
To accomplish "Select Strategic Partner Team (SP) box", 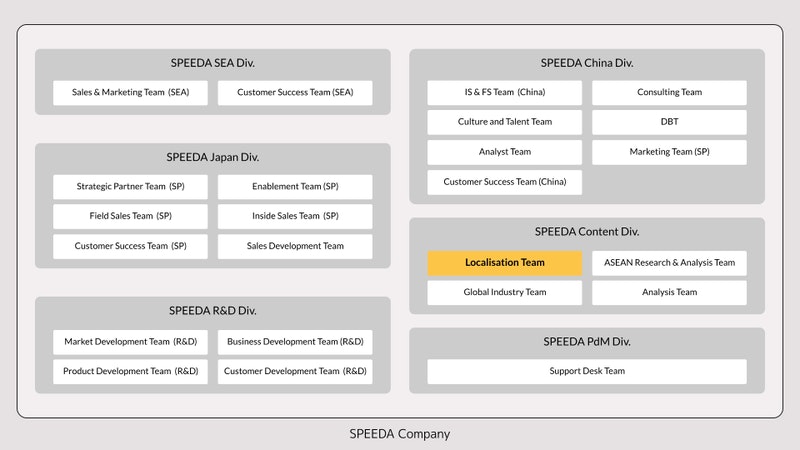I will pyautogui.click(x=131, y=187).
